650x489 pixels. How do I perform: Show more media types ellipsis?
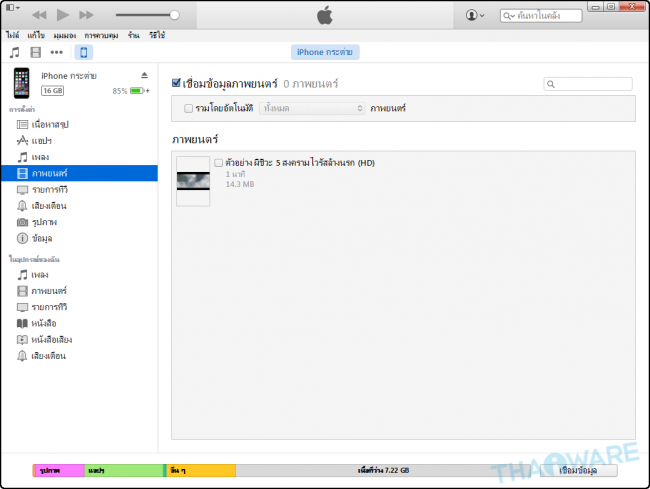(56, 53)
